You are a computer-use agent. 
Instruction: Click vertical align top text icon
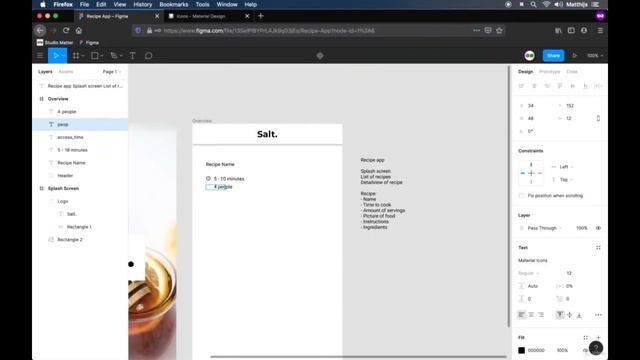560,315
